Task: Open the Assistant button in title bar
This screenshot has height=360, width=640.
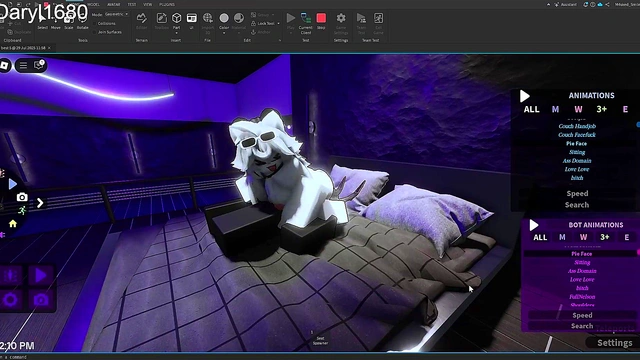Action: tap(566, 4)
